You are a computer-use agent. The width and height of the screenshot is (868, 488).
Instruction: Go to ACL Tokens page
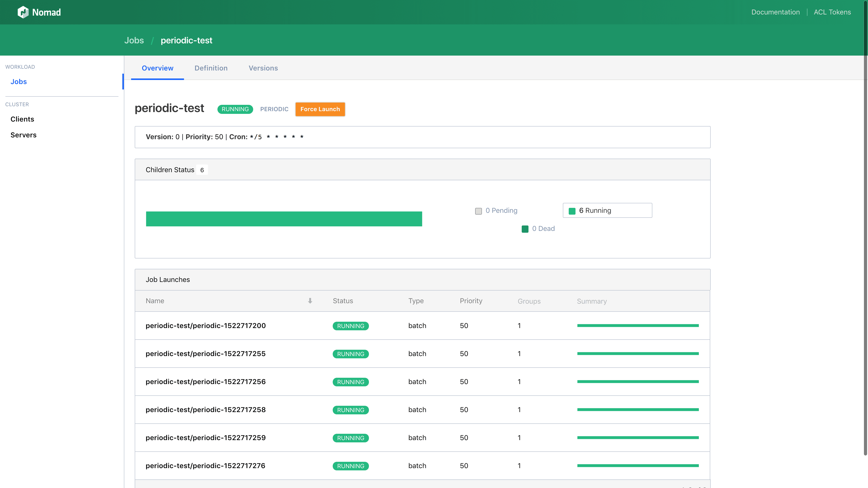832,12
